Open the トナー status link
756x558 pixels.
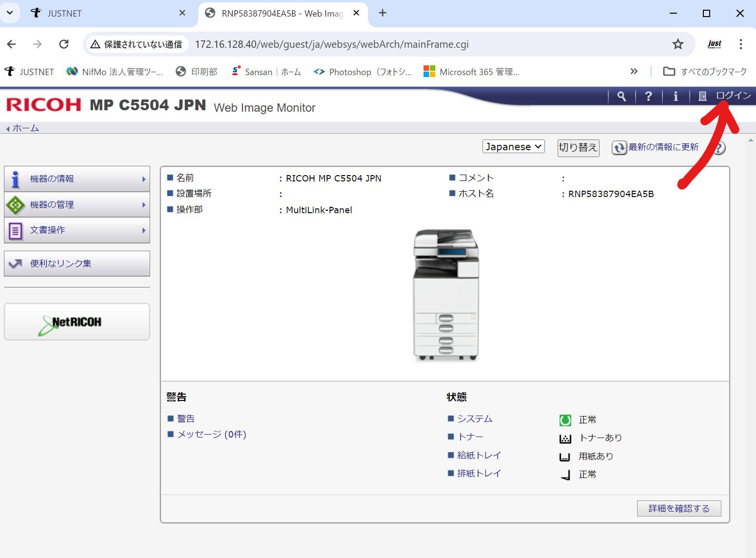click(x=470, y=437)
